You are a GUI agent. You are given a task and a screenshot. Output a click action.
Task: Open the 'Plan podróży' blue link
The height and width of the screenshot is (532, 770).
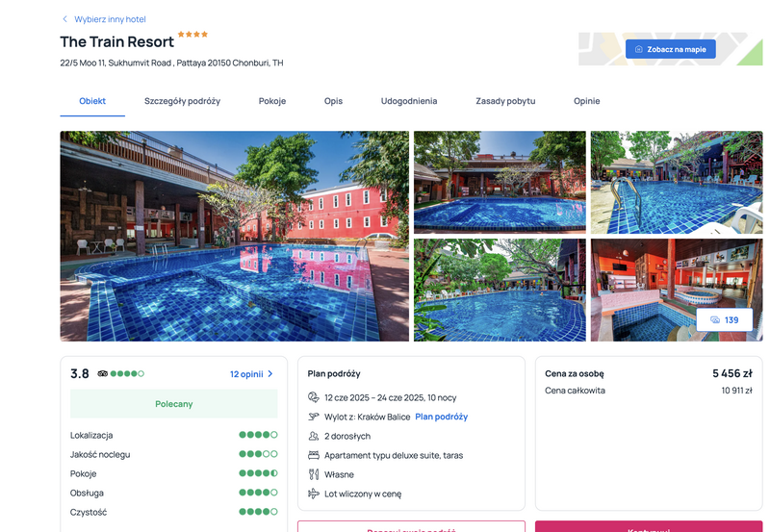tap(442, 417)
